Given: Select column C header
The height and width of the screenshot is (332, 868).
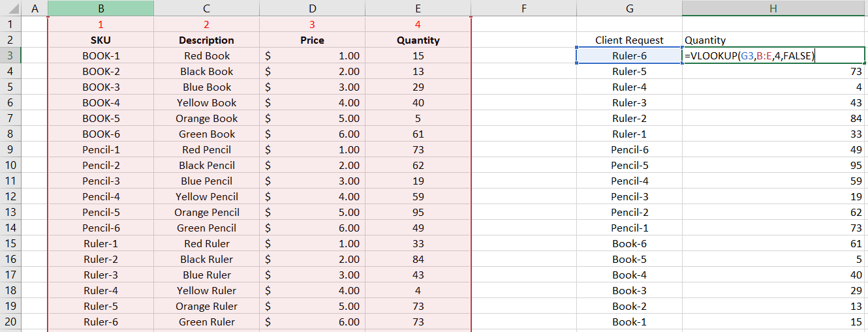Looking at the screenshot, I should [207, 8].
